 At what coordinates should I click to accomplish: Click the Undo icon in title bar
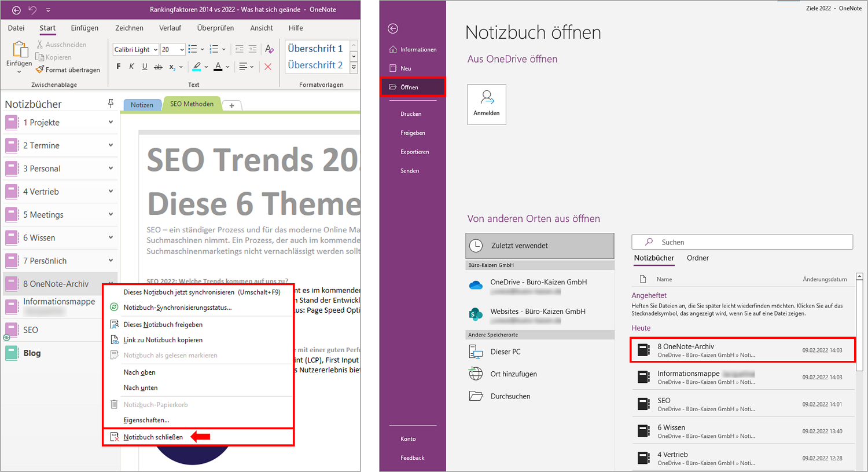[33, 10]
